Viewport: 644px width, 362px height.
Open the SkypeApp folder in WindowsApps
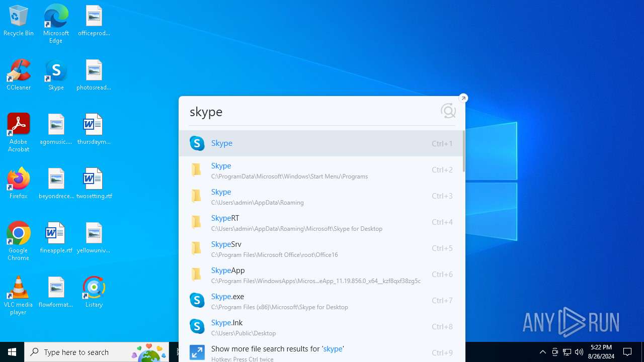click(320, 275)
